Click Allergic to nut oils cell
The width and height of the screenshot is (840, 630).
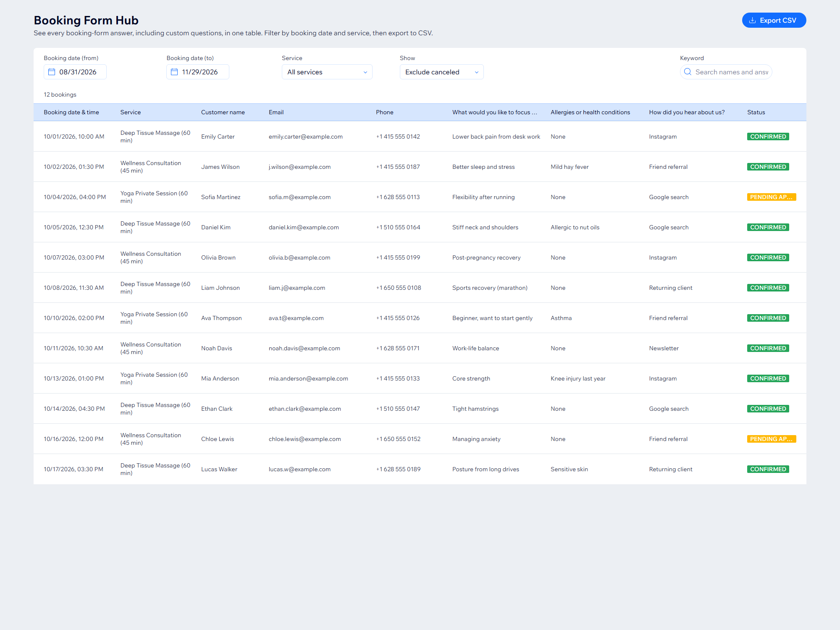[575, 227]
